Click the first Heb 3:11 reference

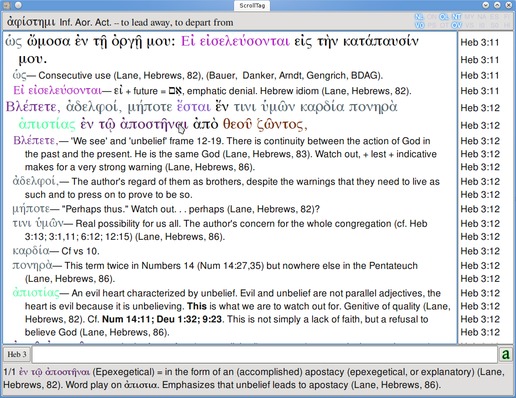pos(480,43)
